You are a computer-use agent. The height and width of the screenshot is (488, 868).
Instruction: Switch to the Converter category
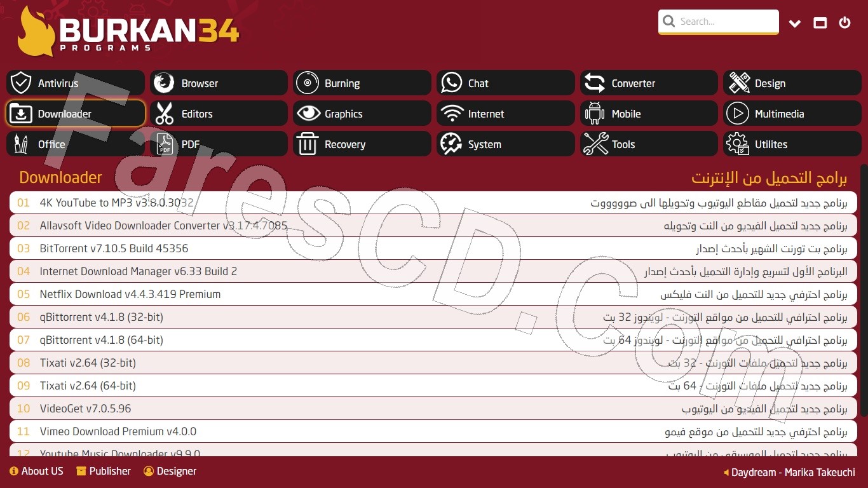pos(649,83)
